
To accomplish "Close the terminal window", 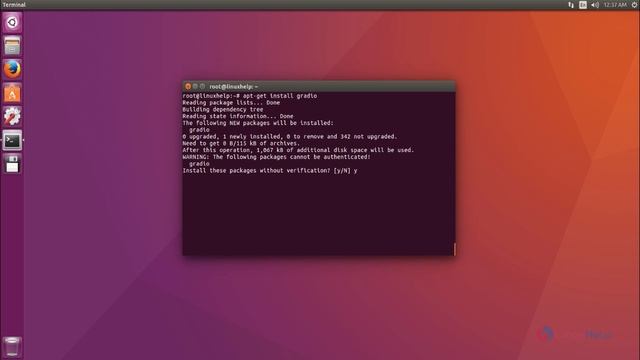I will tap(188, 87).
